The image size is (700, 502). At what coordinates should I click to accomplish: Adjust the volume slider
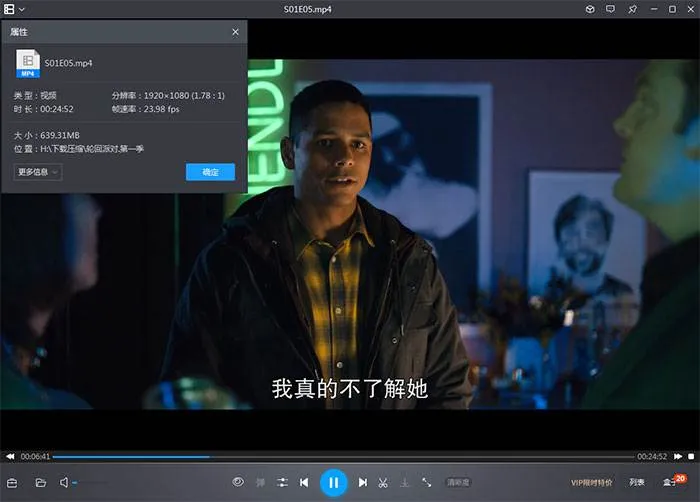90,482
